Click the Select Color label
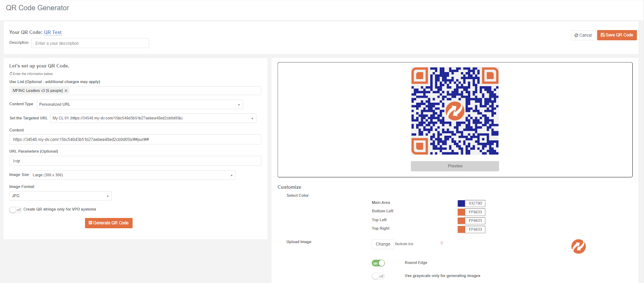This screenshot has height=283, width=644. pos(297,196)
